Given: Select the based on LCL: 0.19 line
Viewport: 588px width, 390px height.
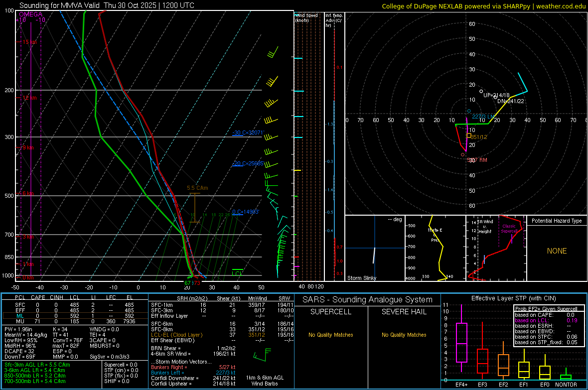Looking at the screenshot, I should 546,320.
